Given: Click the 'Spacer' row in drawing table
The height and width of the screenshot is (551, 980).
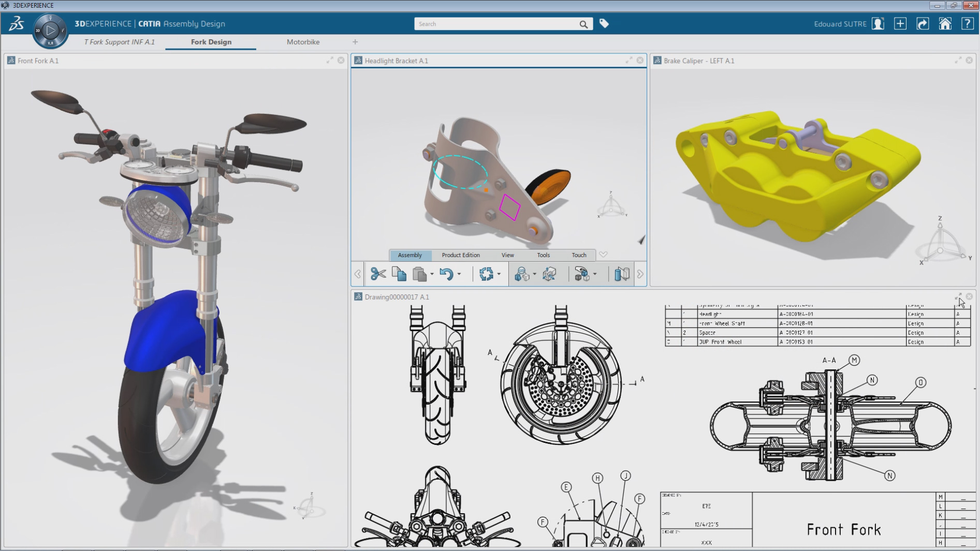Looking at the screenshot, I should pos(817,333).
